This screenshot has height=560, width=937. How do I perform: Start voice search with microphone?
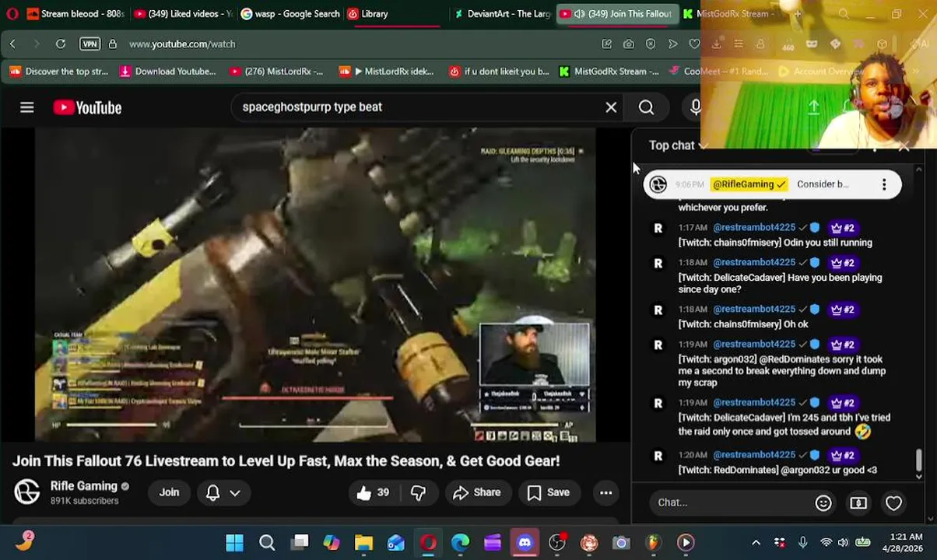[695, 107]
